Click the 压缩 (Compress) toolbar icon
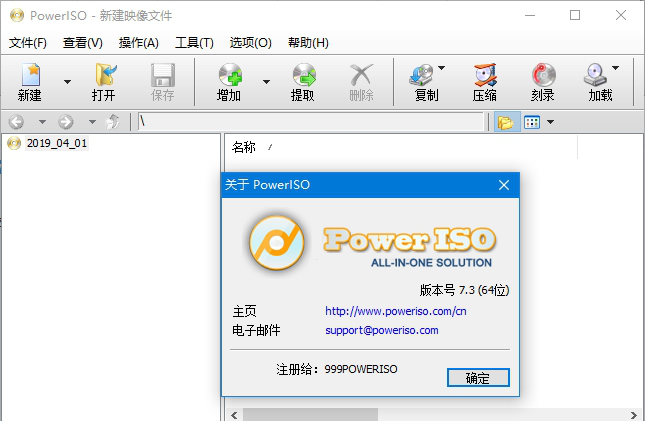Viewport: 645px width, 437px height. tap(485, 75)
